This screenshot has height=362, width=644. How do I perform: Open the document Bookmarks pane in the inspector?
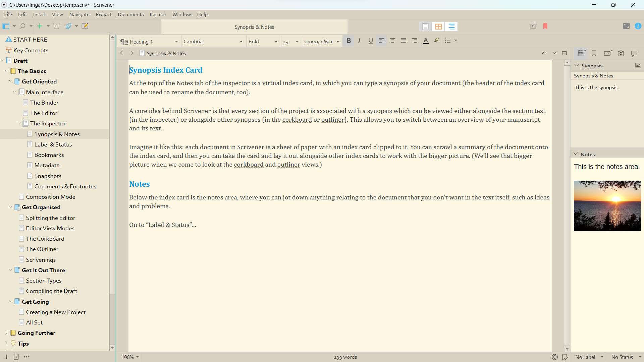click(x=594, y=53)
